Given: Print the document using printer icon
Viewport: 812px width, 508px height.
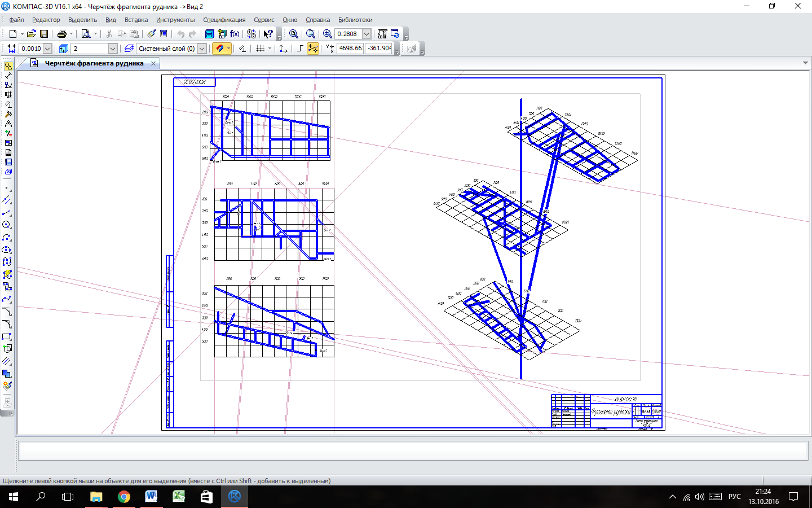Looking at the screenshot, I should (x=62, y=34).
